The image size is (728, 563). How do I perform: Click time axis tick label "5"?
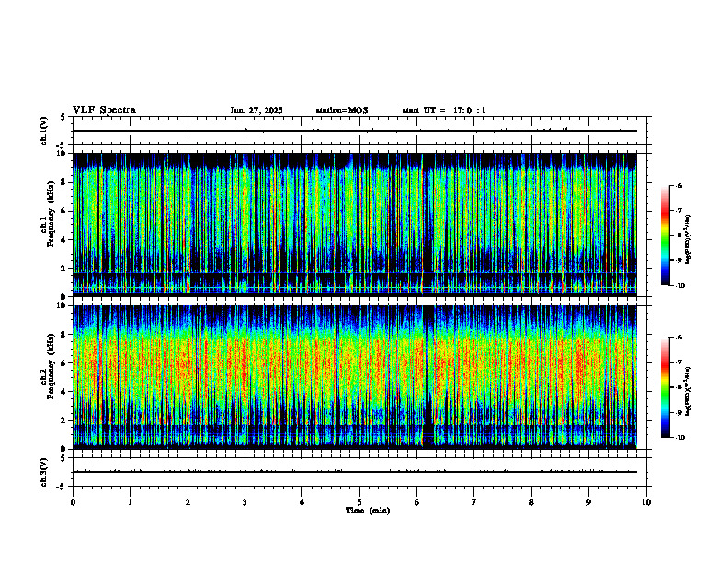tap(359, 502)
